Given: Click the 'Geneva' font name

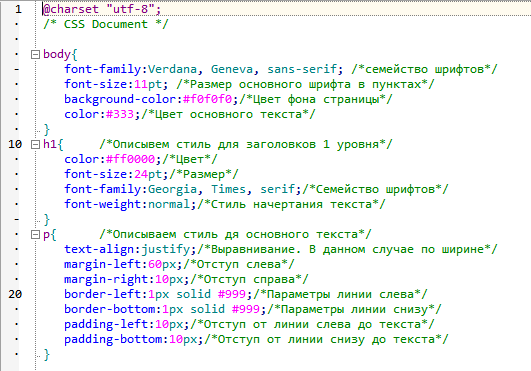Looking at the screenshot, I should (x=232, y=69).
